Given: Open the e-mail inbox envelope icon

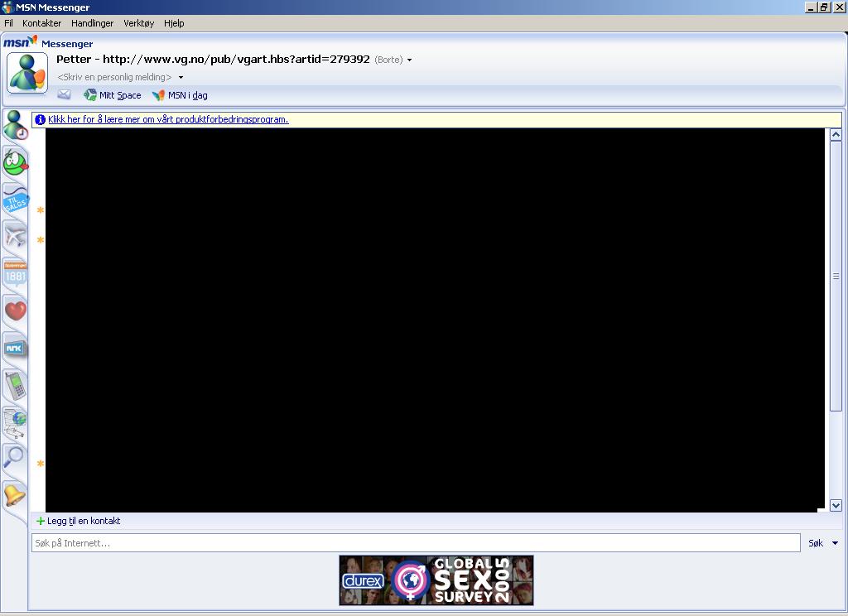Looking at the screenshot, I should pos(64,94).
